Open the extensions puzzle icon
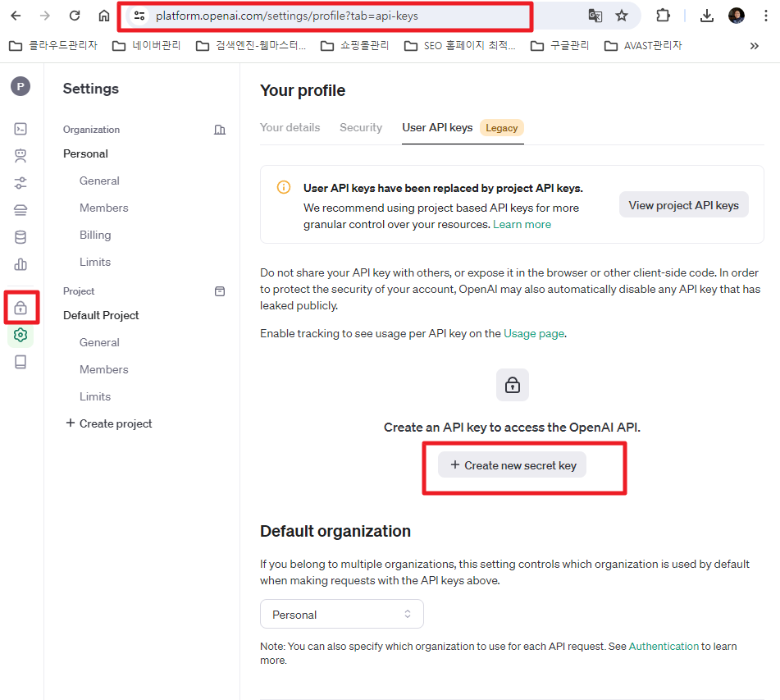Viewport: 780px width, 700px height. (x=663, y=16)
